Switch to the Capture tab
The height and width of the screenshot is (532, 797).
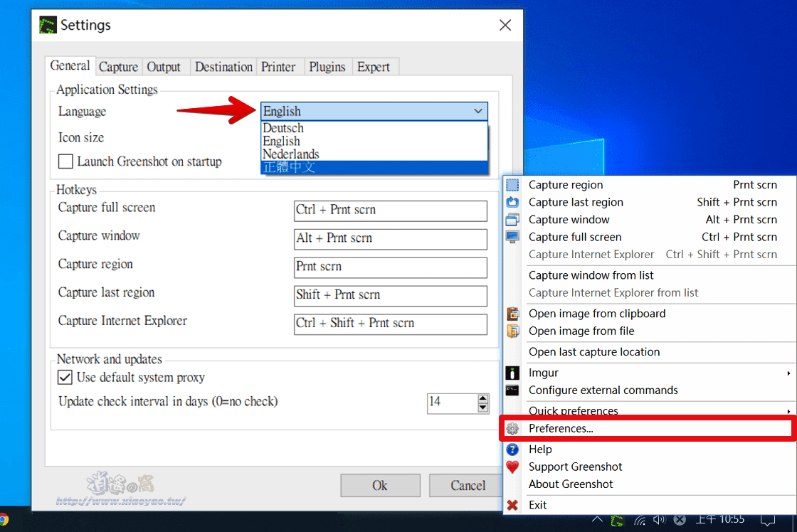pos(118,67)
